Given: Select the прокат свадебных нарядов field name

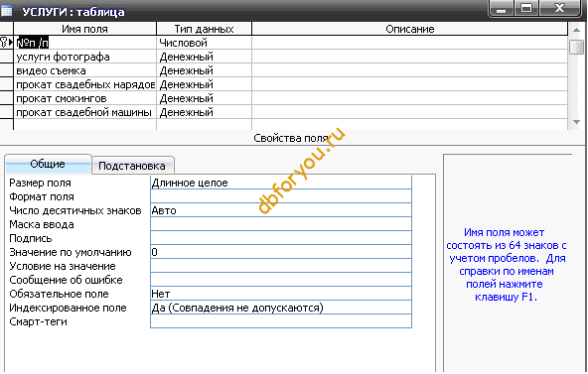Looking at the screenshot, I should [x=84, y=84].
